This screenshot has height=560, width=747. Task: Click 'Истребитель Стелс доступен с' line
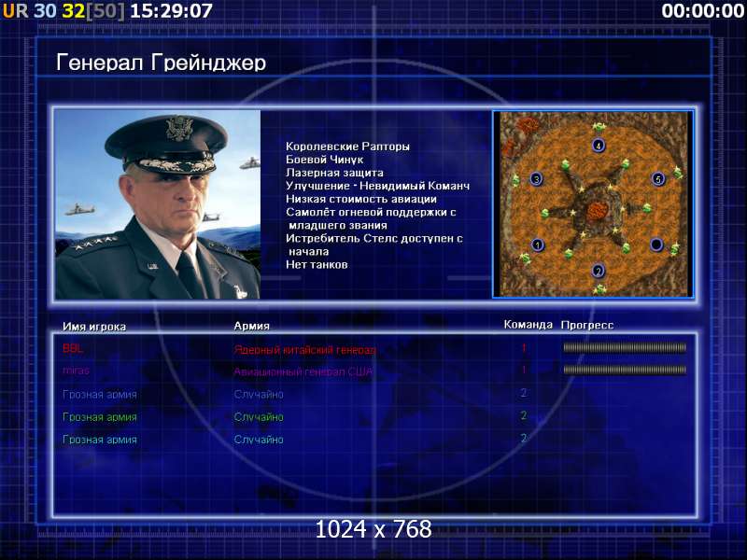(374, 239)
